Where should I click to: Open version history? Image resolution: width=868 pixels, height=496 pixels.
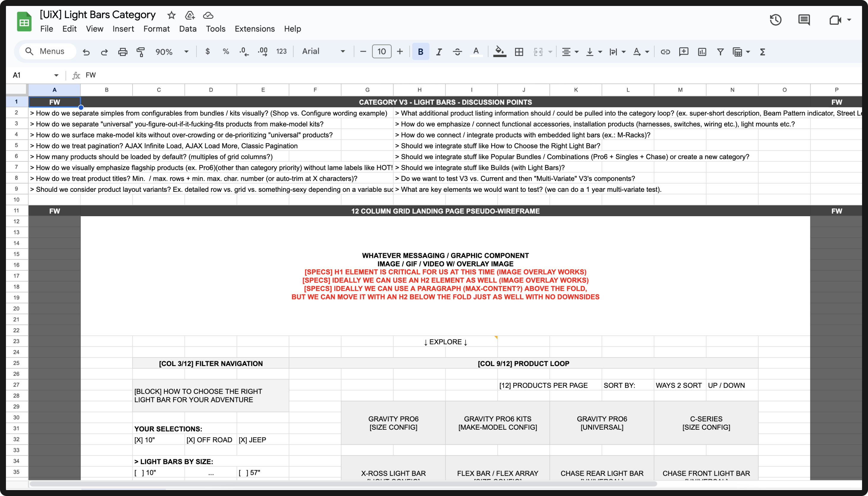pyautogui.click(x=775, y=20)
